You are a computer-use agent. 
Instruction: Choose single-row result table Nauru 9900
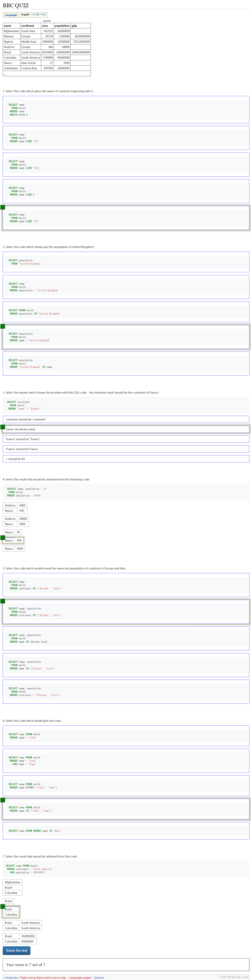tap(14, 549)
